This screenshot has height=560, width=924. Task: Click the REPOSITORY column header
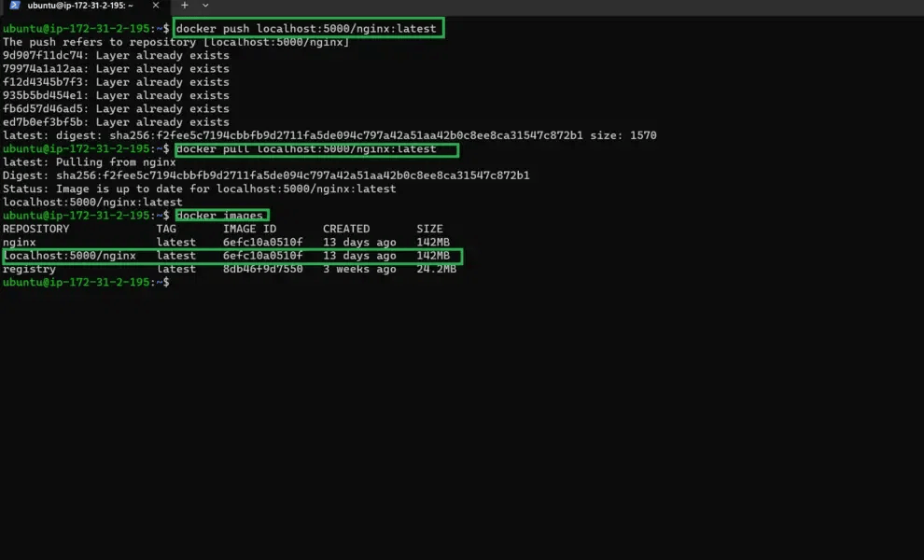35,228
